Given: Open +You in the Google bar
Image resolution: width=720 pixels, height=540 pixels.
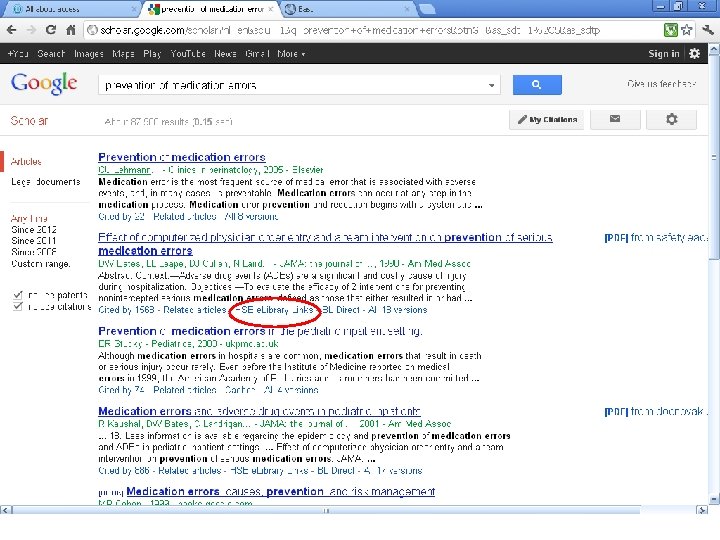Looking at the screenshot, I should tap(18, 54).
